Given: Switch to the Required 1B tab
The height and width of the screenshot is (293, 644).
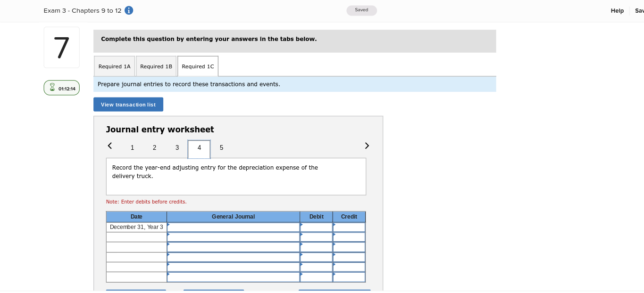Looking at the screenshot, I should (156, 66).
